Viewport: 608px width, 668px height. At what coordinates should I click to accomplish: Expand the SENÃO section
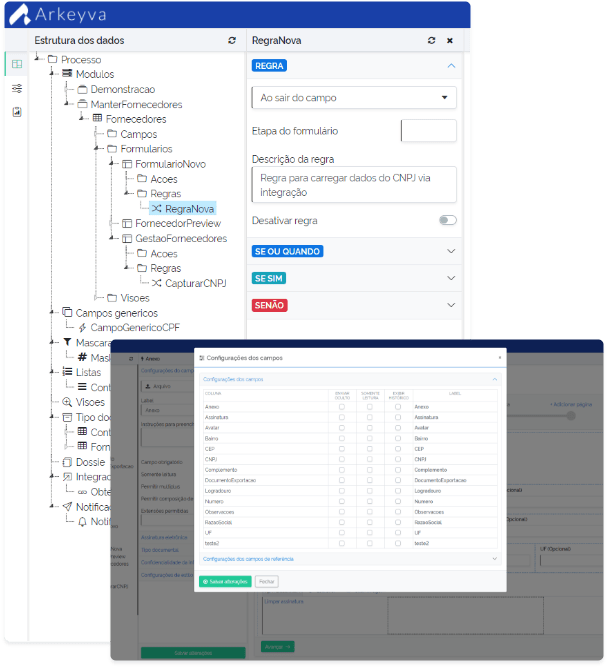pyautogui.click(x=354, y=305)
